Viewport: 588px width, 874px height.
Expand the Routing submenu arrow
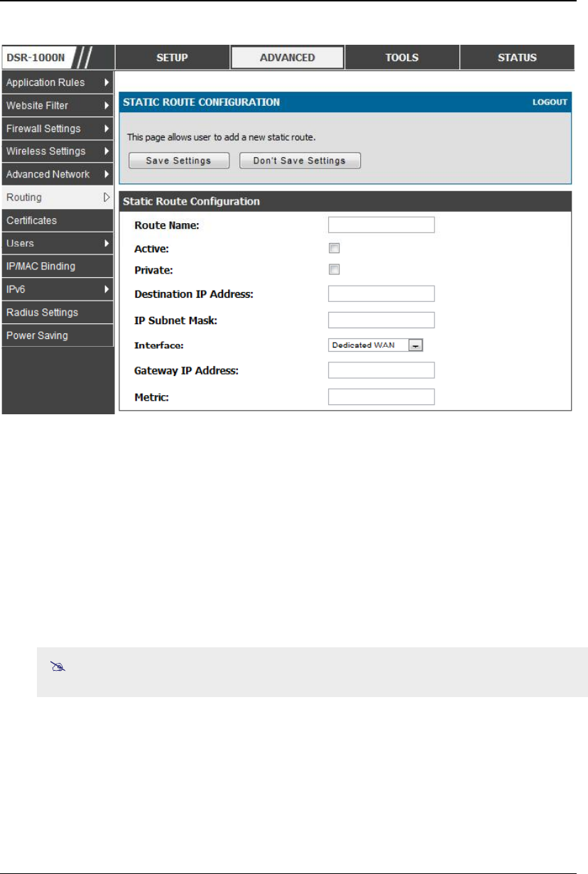[107, 198]
